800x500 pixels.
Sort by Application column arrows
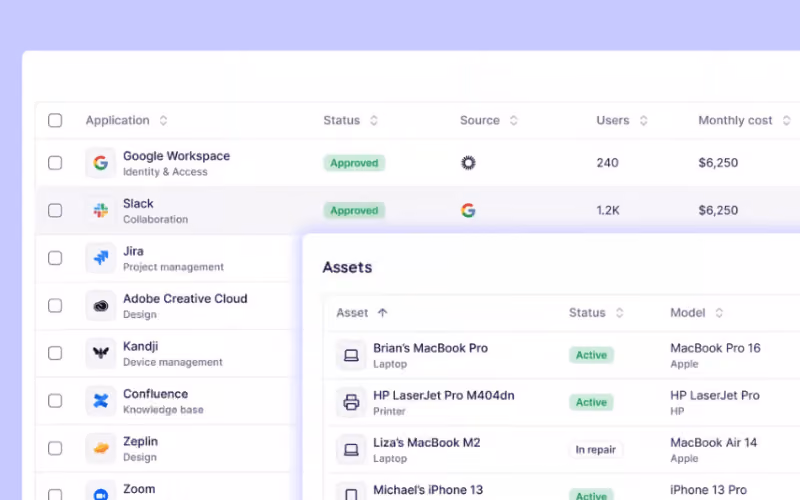pyautogui.click(x=163, y=120)
